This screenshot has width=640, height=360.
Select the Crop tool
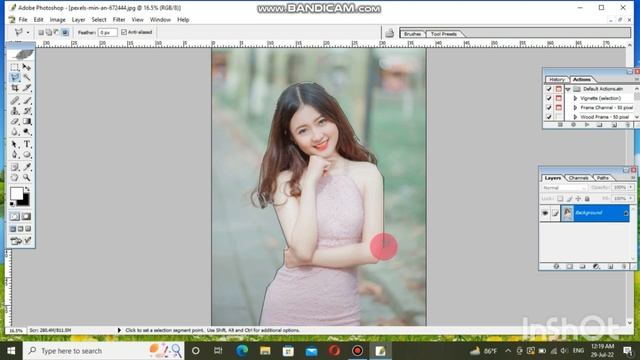tap(15, 88)
